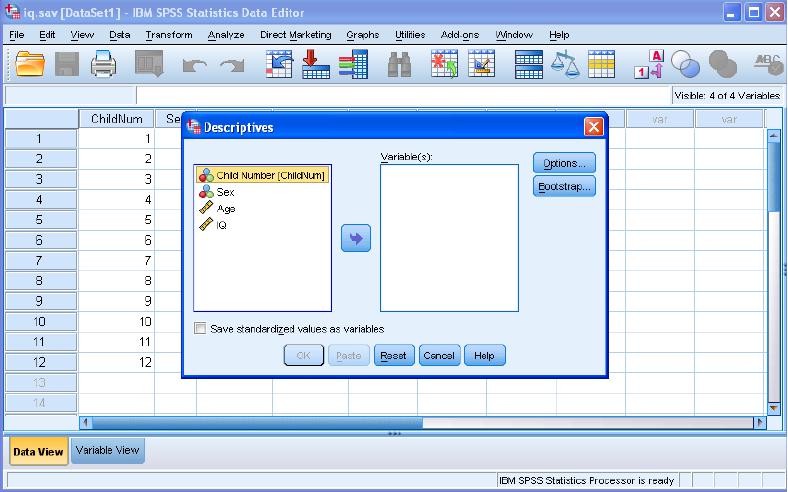The image size is (788, 492).
Task: Click the horizontal scrollbar thumb
Action: (256, 423)
